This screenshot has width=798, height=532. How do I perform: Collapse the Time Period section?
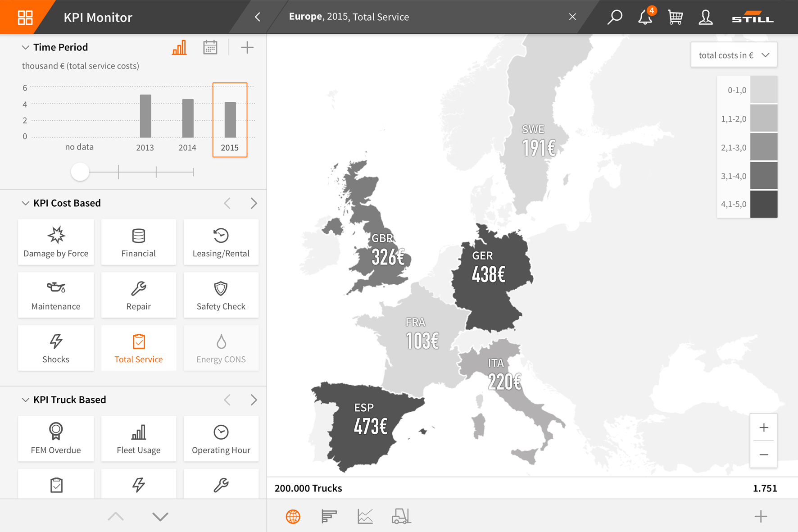(x=25, y=47)
